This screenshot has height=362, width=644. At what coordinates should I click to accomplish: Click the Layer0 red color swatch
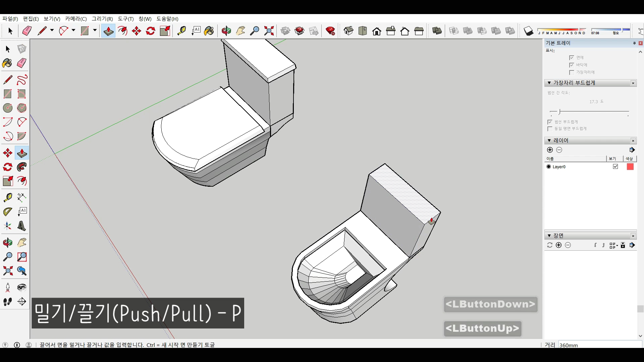tap(630, 167)
